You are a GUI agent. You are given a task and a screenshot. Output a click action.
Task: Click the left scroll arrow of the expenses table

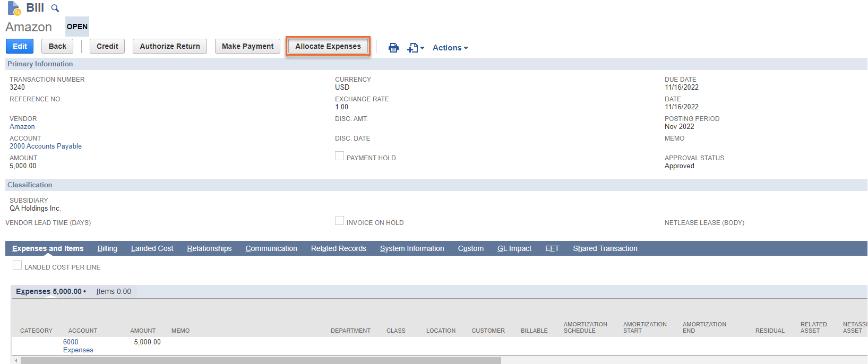point(16,361)
